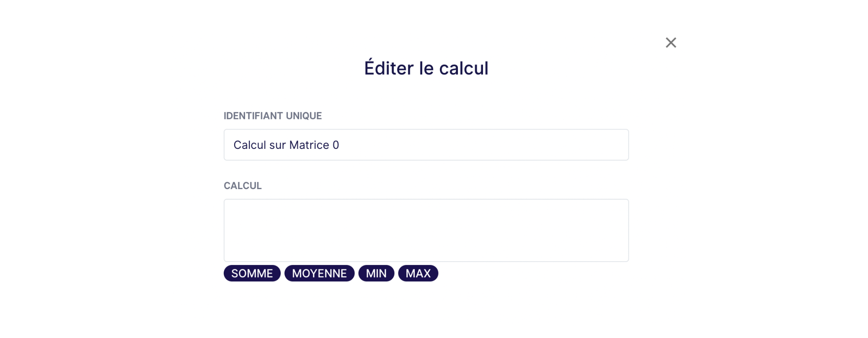
Task: Insert the MOYENNE function
Action: pyautogui.click(x=319, y=273)
